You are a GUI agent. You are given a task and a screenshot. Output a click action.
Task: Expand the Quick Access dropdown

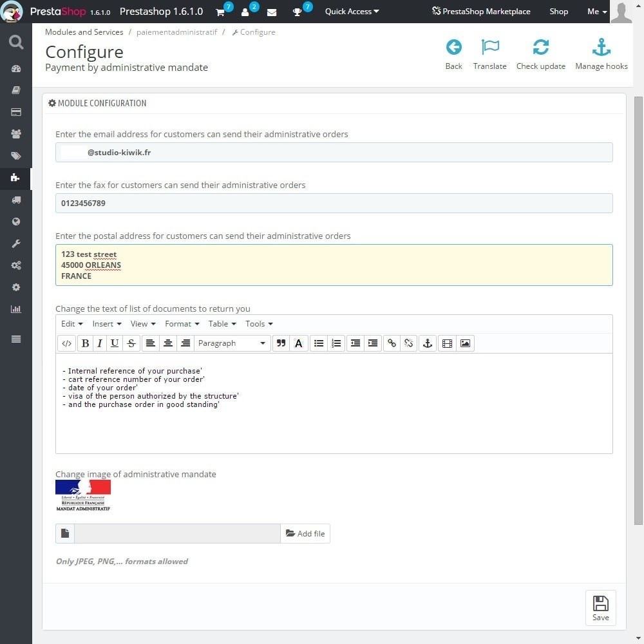pyautogui.click(x=352, y=12)
